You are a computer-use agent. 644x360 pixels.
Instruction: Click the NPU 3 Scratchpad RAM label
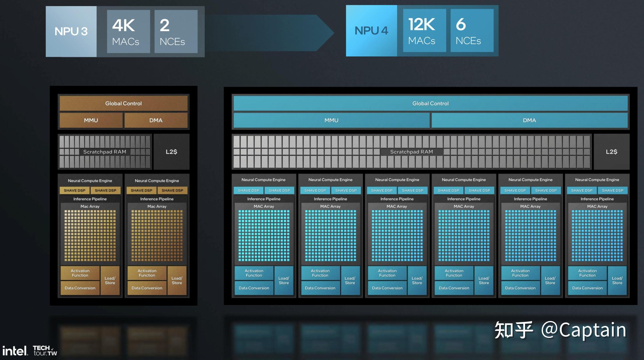pyautogui.click(x=105, y=152)
